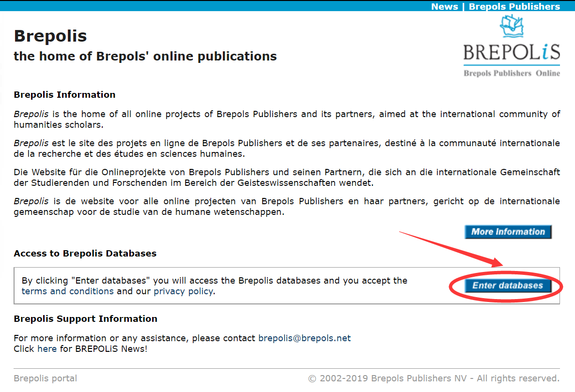575x392 pixels.
Task: Click the 'Brepolis' page title heading
Action: [50, 36]
